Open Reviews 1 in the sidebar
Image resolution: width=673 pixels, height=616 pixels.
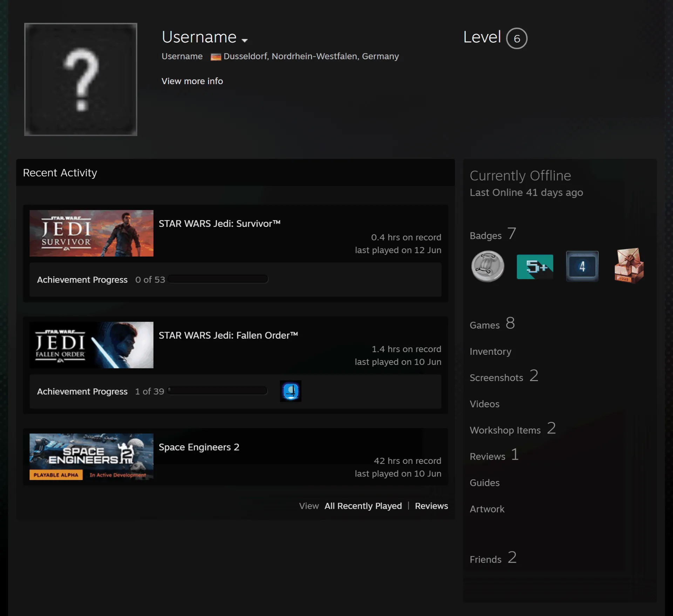coord(494,455)
